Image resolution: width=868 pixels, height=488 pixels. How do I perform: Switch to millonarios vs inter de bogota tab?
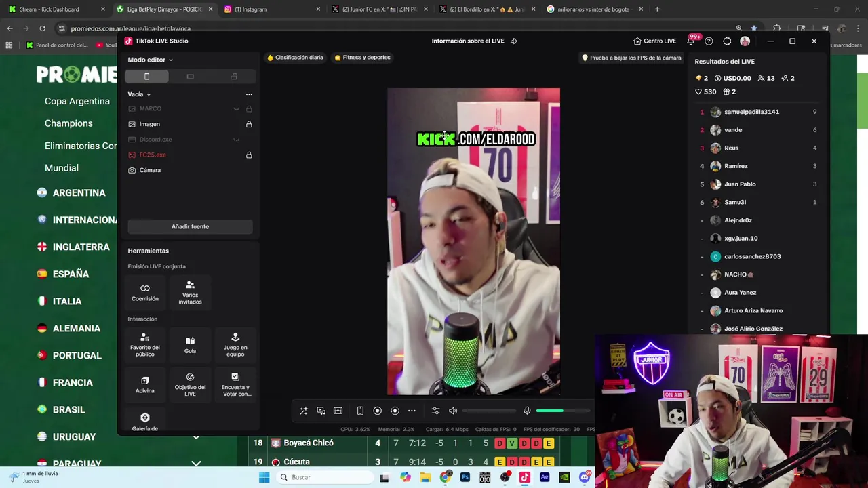[x=595, y=9]
